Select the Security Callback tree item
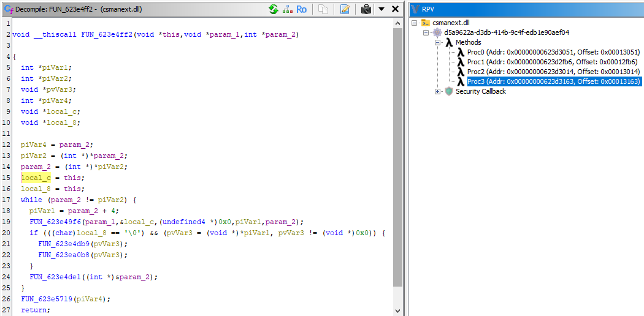 480,91
